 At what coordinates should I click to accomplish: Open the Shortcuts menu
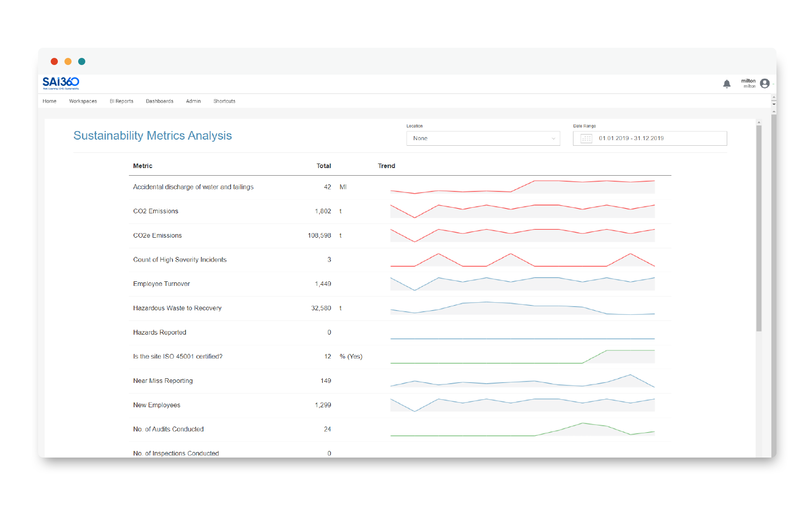(224, 101)
